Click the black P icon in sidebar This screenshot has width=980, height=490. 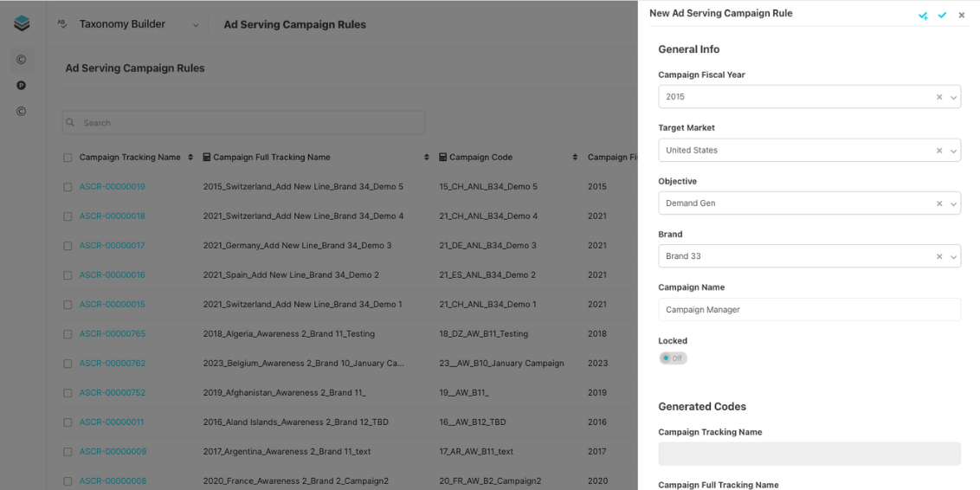[x=22, y=86]
